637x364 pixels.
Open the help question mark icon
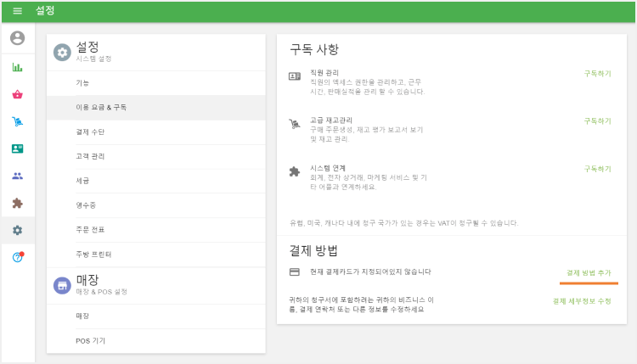(x=18, y=257)
